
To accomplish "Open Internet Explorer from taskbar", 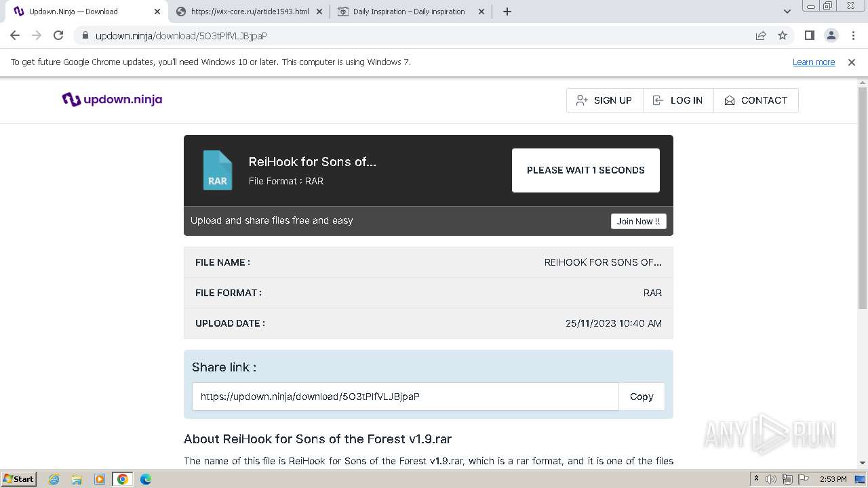I will (x=54, y=479).
